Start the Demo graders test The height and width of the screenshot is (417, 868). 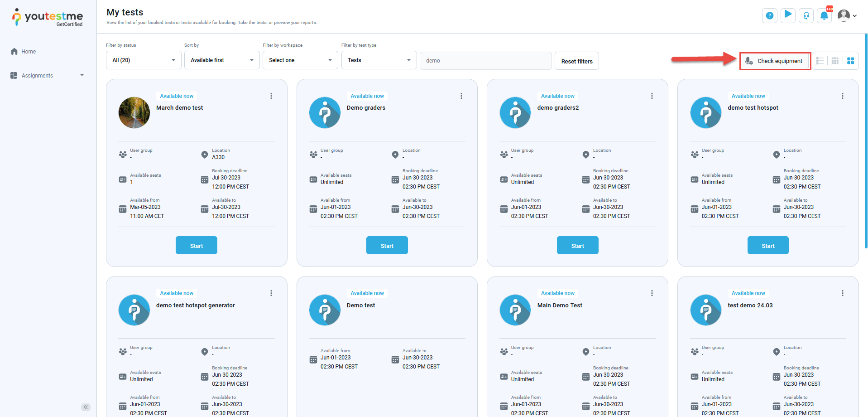click(x=387, y=246)
